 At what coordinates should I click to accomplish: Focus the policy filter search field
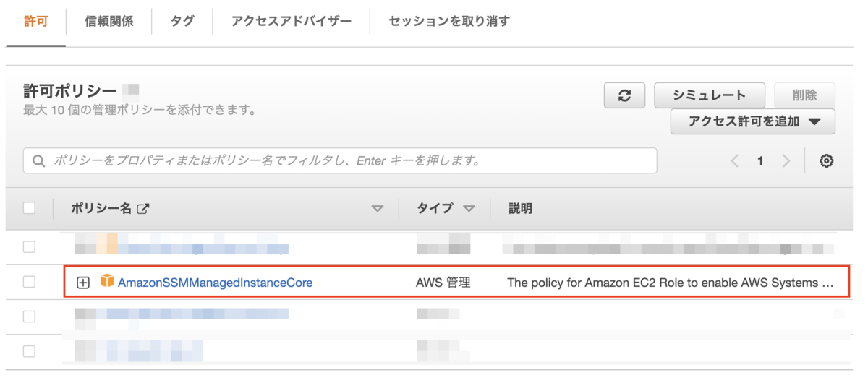(340, 161)
